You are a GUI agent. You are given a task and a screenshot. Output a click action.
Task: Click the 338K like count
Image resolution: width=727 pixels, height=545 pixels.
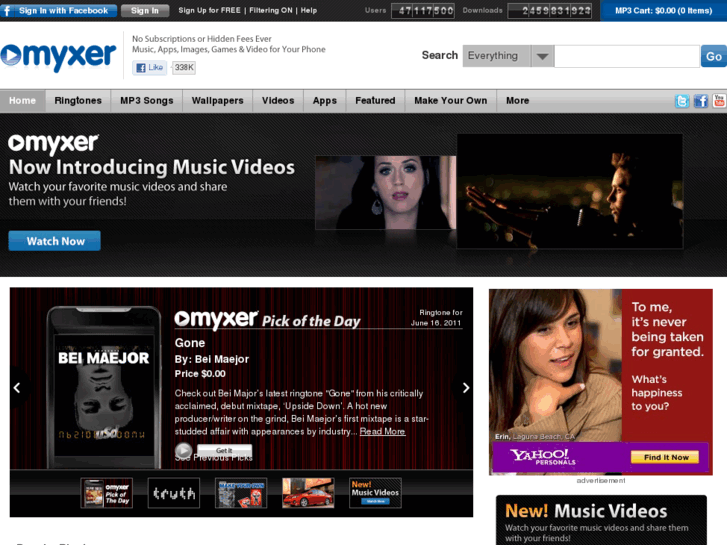184,68
